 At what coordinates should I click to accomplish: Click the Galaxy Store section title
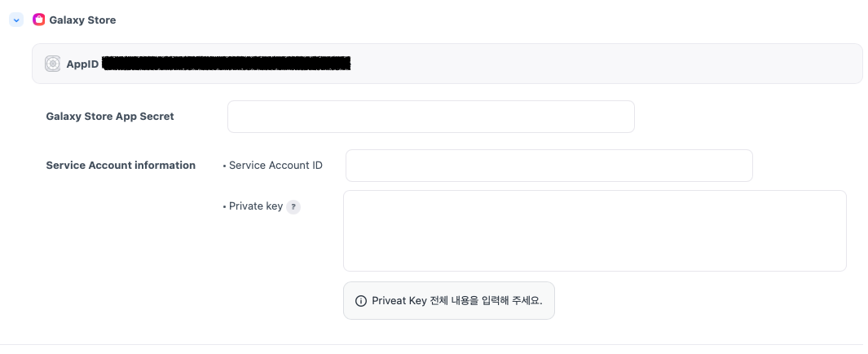tap(82, 20)
